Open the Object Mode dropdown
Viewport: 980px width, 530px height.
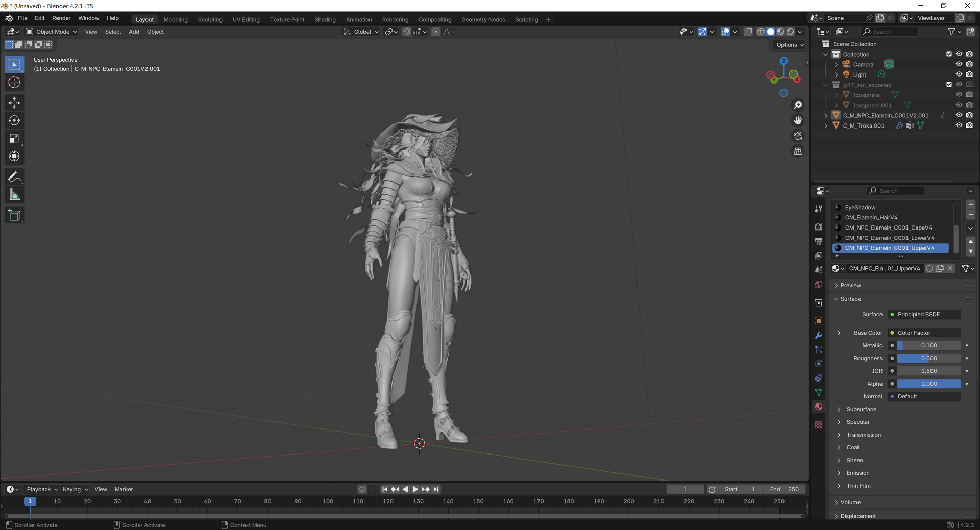pos(52,32)
